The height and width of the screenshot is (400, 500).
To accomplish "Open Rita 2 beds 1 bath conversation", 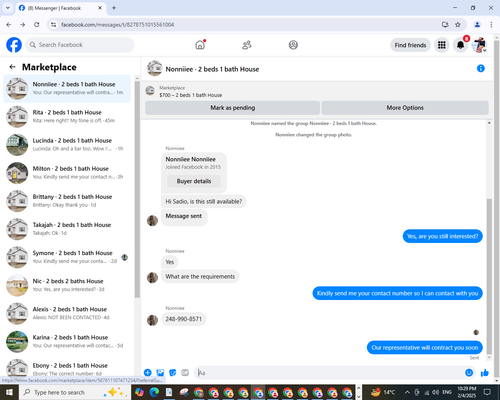I will (67, 116).
